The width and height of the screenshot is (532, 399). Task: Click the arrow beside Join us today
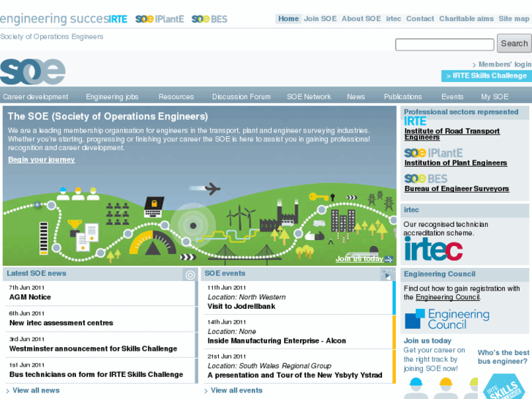tap(389, 259)
